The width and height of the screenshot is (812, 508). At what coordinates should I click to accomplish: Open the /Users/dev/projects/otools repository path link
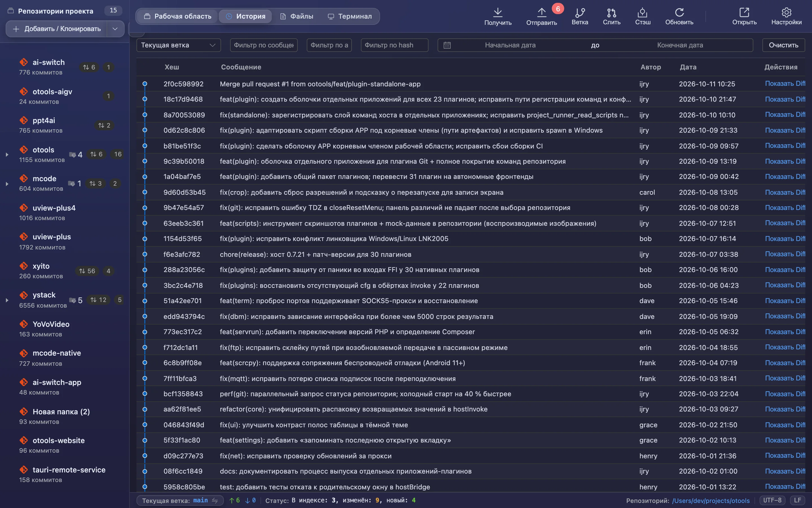pos(711,500)
